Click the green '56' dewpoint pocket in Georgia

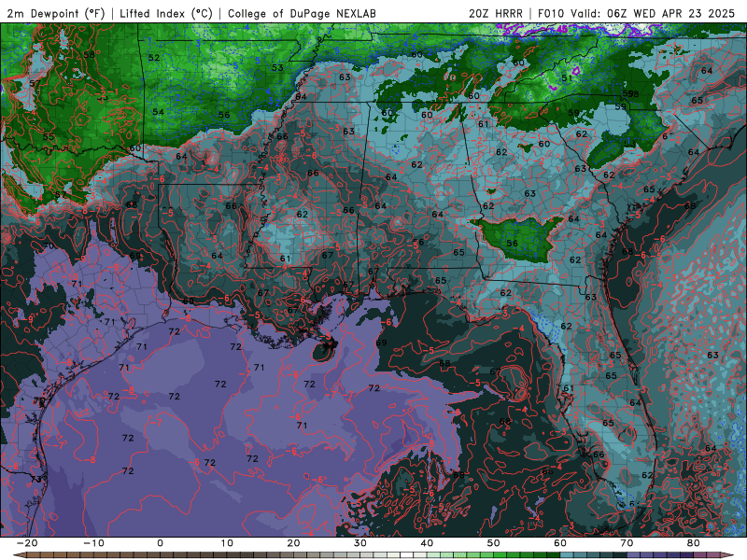(x=512, y=244)
